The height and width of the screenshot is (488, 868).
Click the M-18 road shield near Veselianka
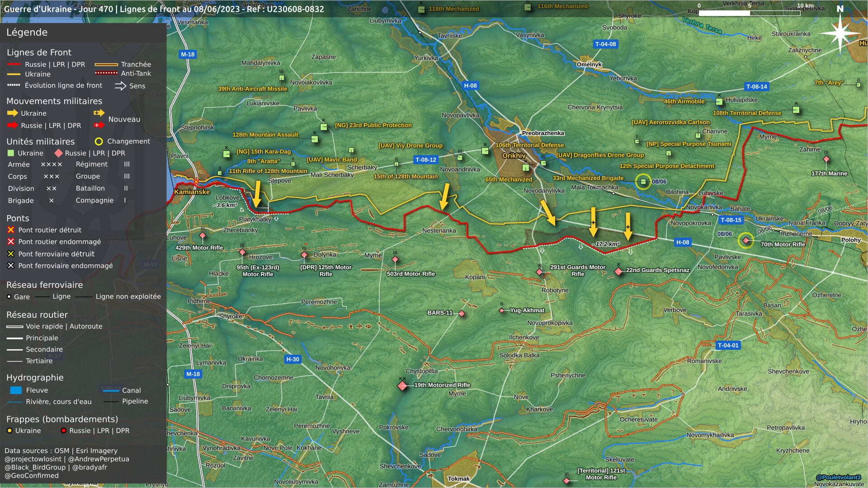pyautogui.click(x=188, y=54)
